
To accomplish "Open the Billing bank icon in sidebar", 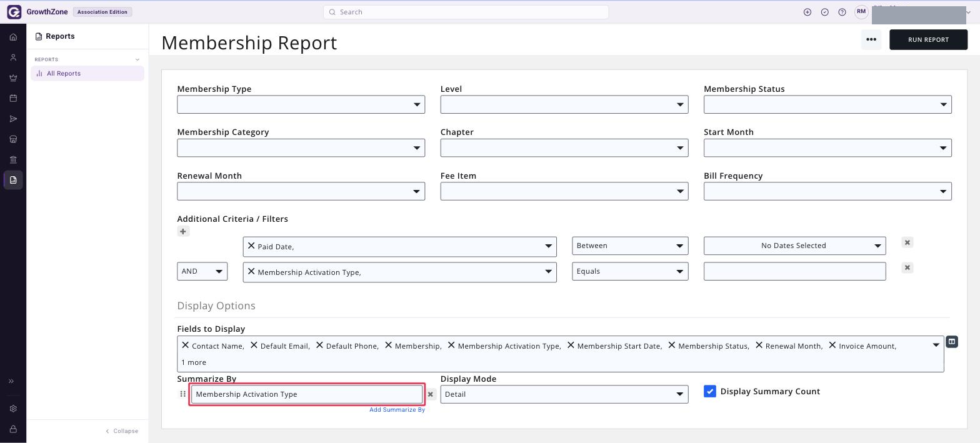I will point(13,159).
